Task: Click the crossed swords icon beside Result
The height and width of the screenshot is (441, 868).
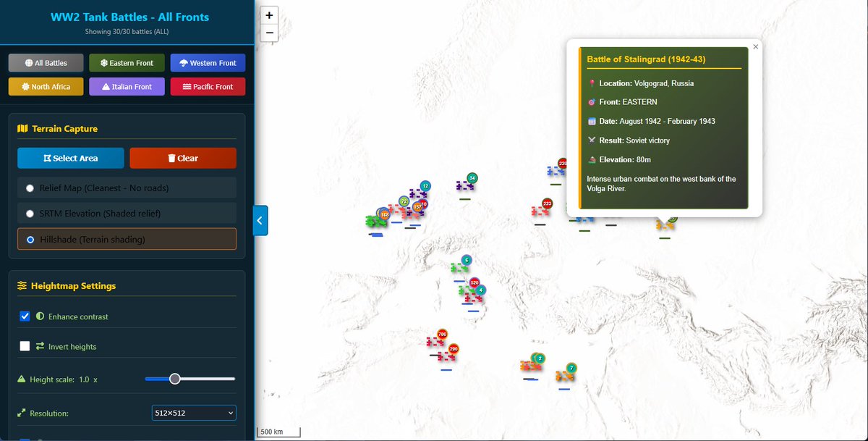Action: coord(592,140)
